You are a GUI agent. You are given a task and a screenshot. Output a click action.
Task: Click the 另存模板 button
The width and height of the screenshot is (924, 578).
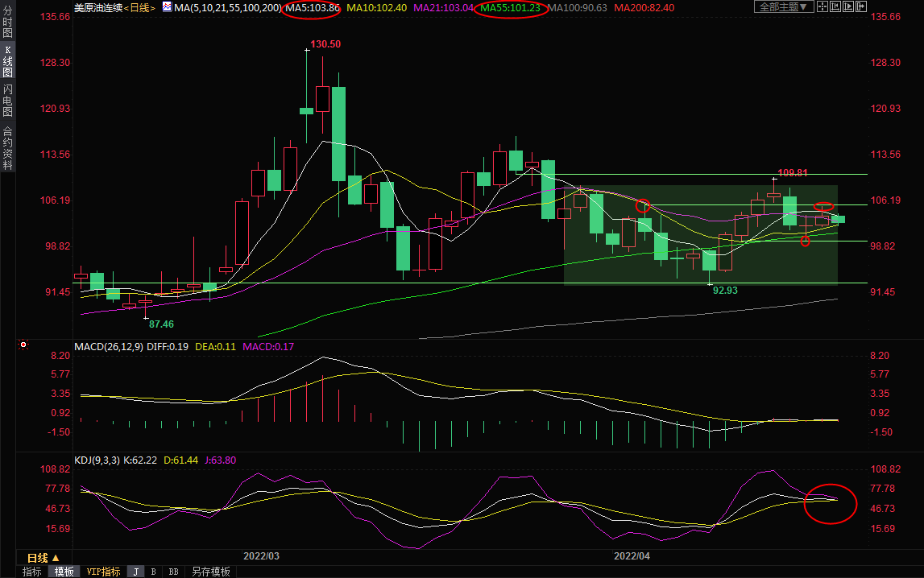pyautogui.click(x=210, y=572)
